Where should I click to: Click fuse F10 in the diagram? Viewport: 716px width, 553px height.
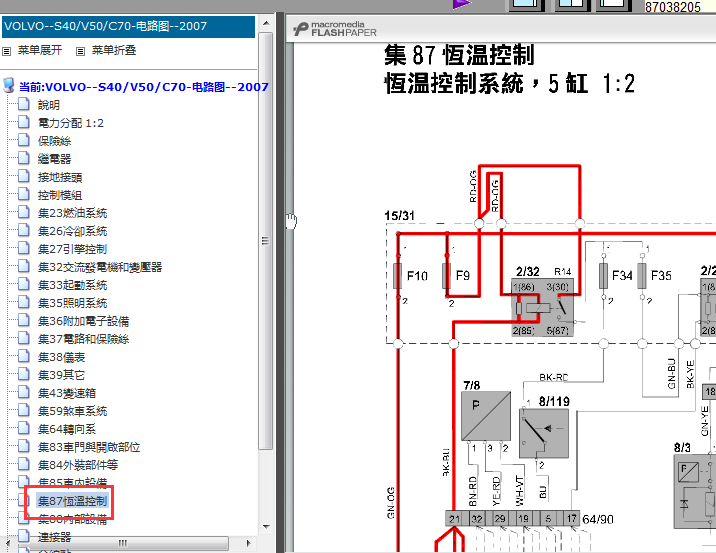[398, 275]
